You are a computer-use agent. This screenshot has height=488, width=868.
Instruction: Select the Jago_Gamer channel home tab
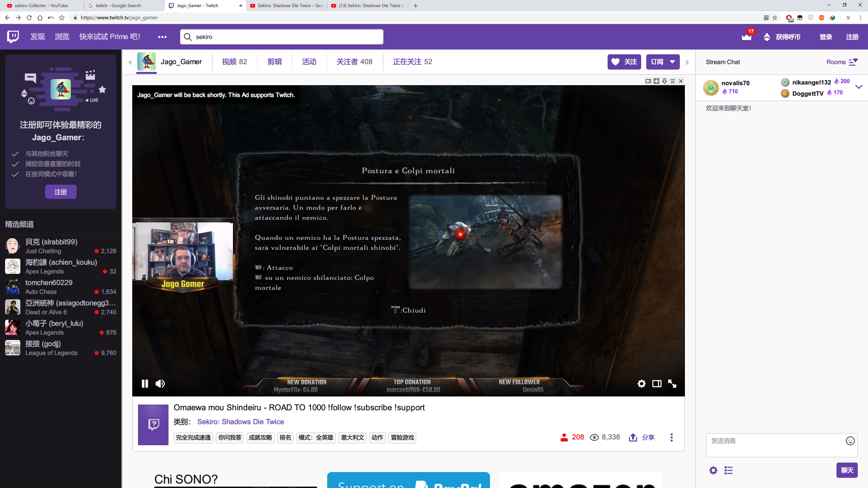pyautogui.click(x=170, y=62)
